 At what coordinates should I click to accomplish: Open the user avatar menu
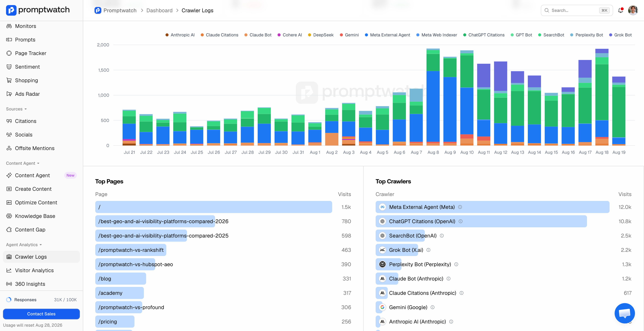[633, 10]
